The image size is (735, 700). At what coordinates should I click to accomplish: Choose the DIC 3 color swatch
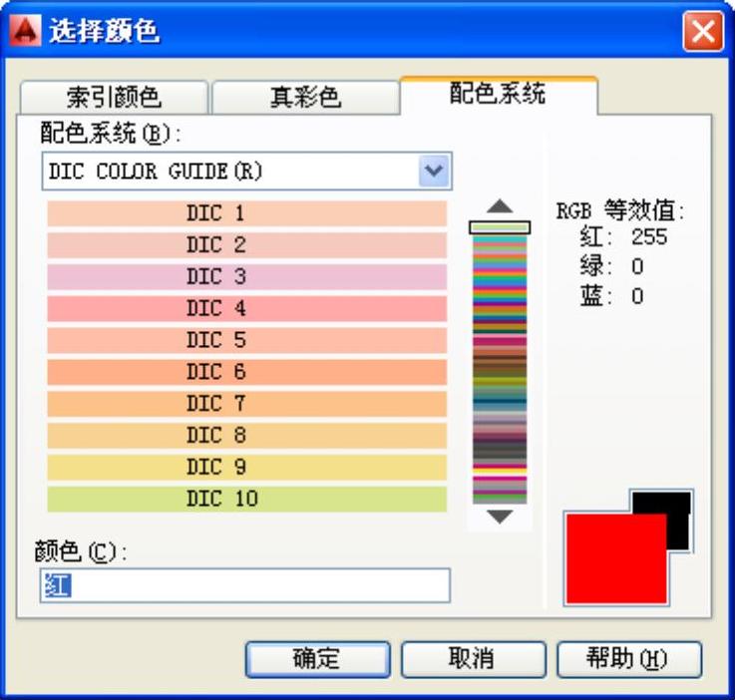(247, 277)
